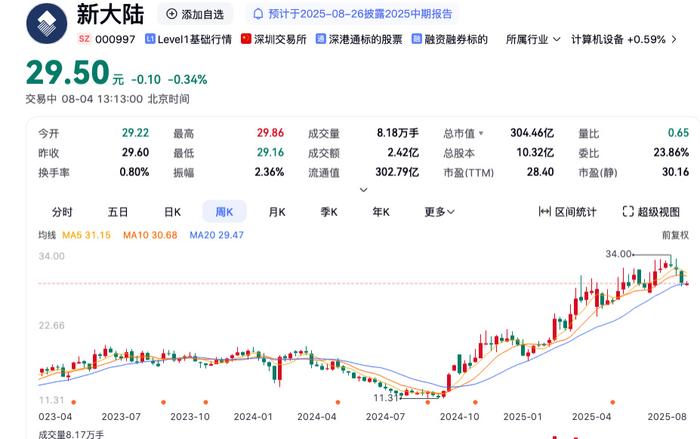The width and height of the screenshot is (700, 439).
Task: Click the current price 29.50
Action: click(x=68, y=73)
